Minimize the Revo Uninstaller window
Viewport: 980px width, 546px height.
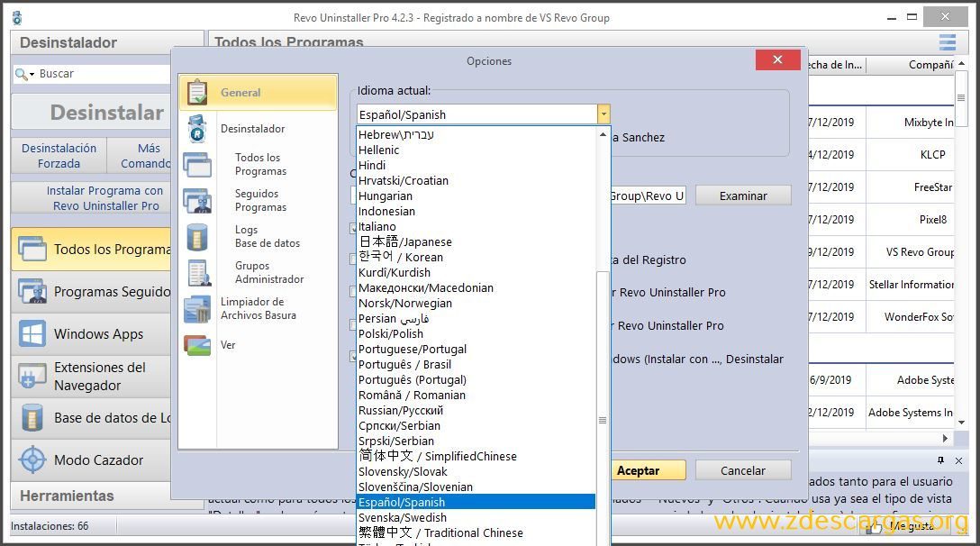click(891, 17)
